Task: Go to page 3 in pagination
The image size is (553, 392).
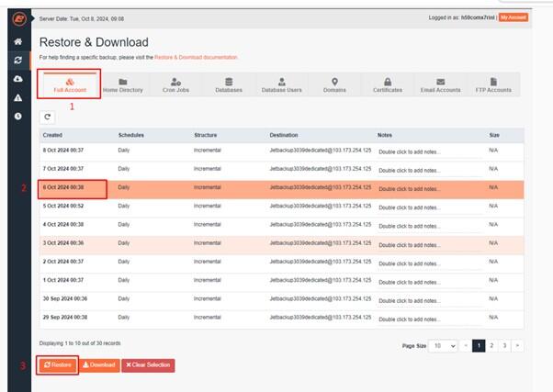Action: click(504, 346)
